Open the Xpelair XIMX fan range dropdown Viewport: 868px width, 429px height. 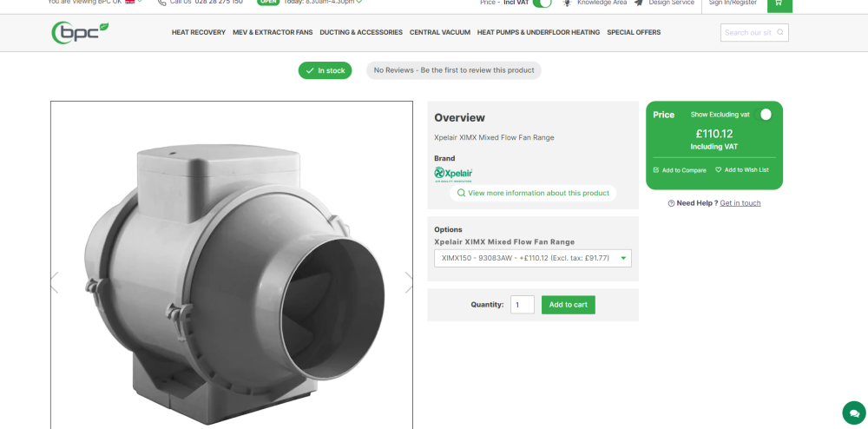click(x=533, y=258)
